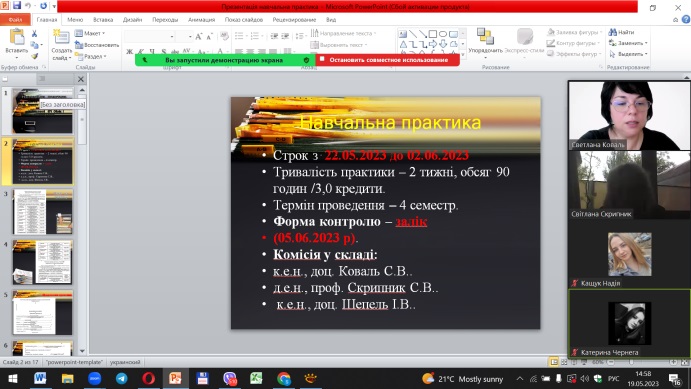Switch to the Вставка ribbon tab
Screen dimensions: 691x389
(x=103, y=20)
